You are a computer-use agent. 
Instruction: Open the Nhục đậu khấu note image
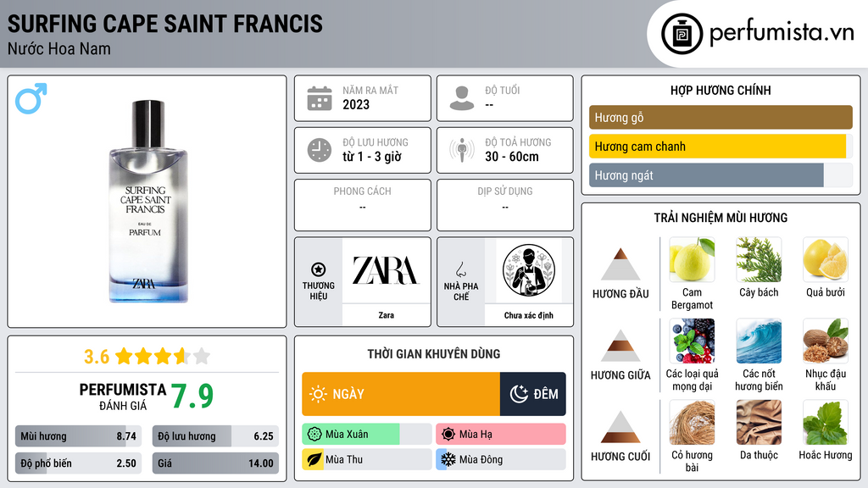click(x=826, y=341)
